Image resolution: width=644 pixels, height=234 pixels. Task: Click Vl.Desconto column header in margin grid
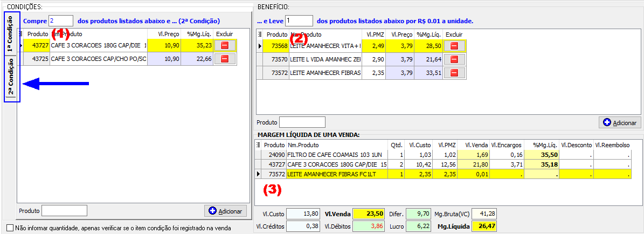point(576,144)
